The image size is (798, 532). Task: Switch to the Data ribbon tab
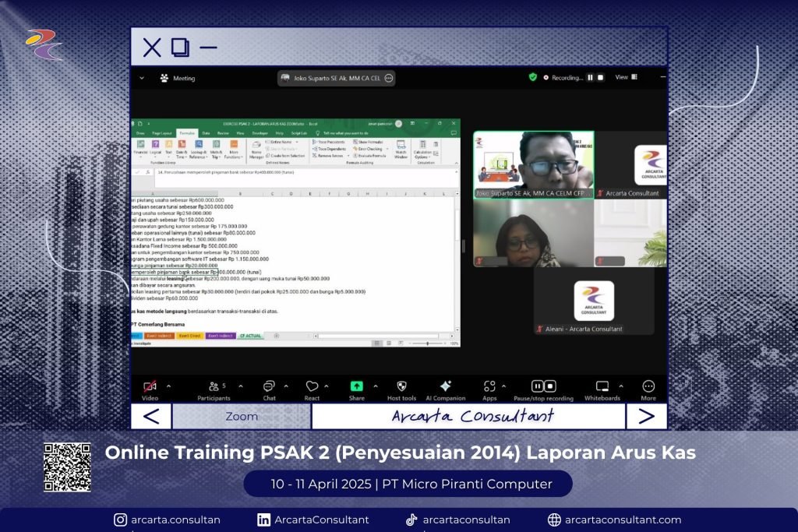tap(206, 133)
